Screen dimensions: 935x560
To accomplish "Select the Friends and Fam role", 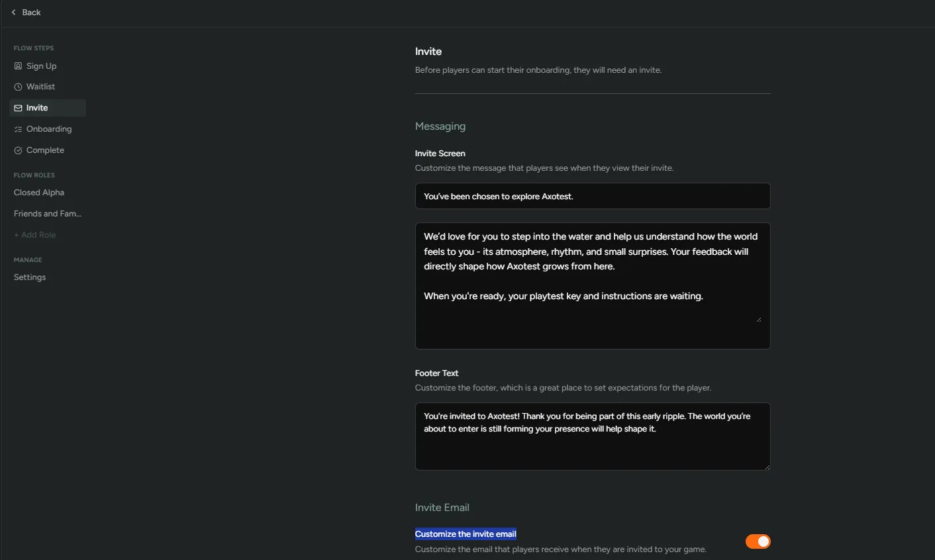I will pos(47,213).
